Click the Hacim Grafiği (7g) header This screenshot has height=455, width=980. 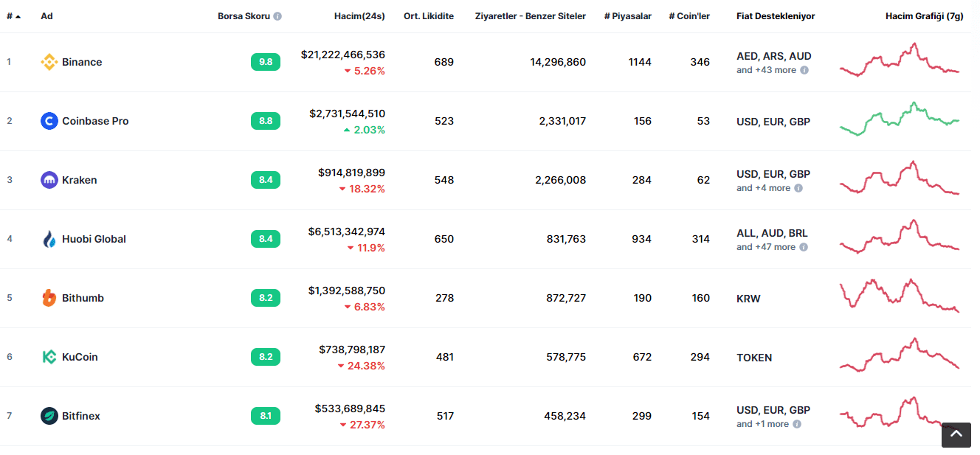(925, 16)
